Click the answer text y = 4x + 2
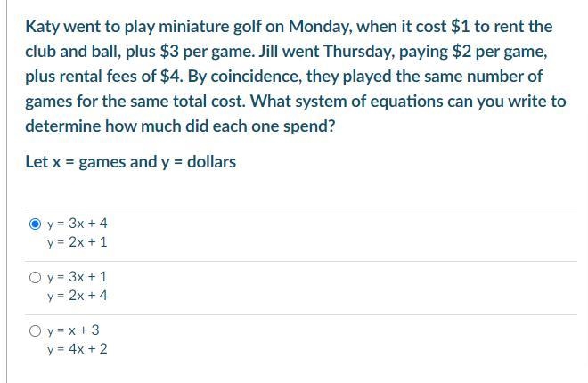The image size is (588, 383). tap(78, 349)
